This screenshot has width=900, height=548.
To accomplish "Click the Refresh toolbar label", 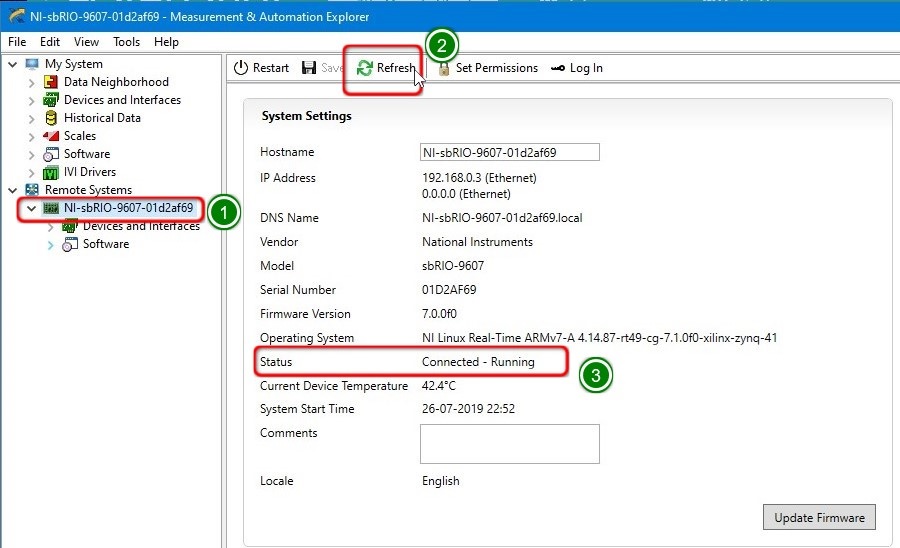I will [396, 68].
